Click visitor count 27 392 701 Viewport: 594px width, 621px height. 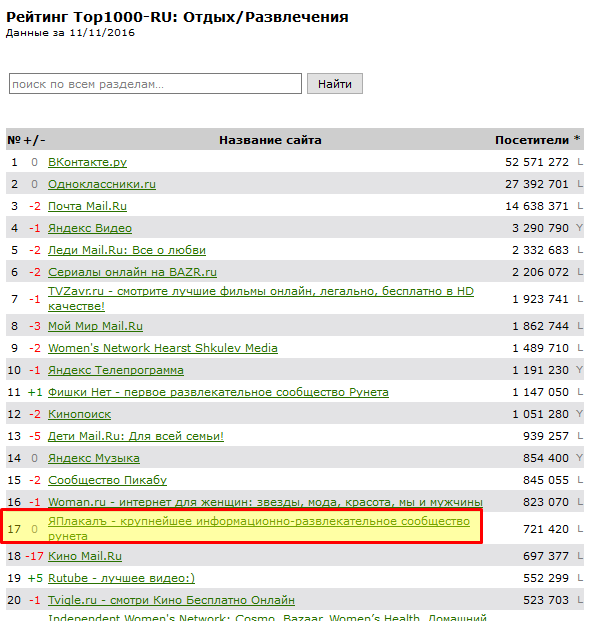(x=537, y=184)
